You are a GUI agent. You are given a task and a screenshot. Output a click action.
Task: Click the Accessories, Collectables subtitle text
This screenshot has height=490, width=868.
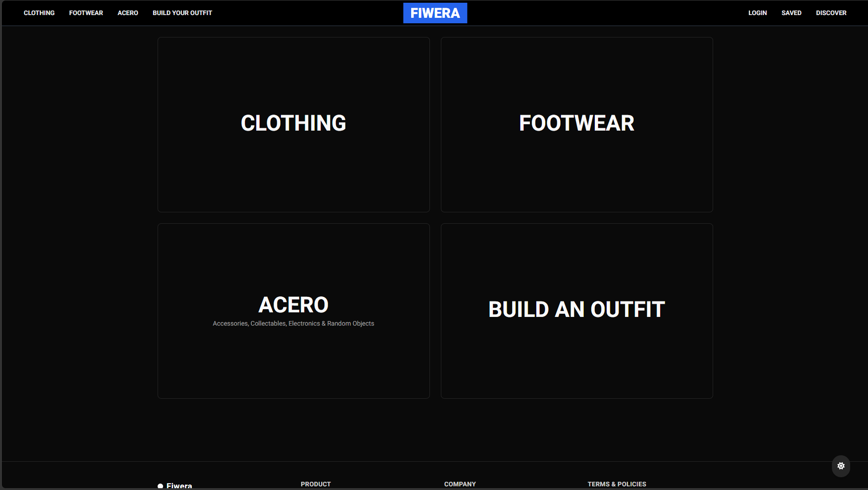click(x=293, y=323)
